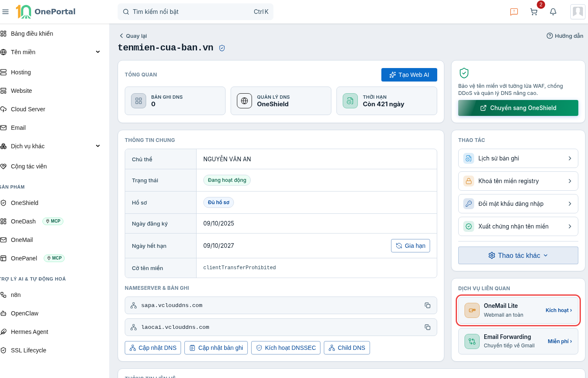Click the Lịch sử bản ghi icon

click(468, 158)
